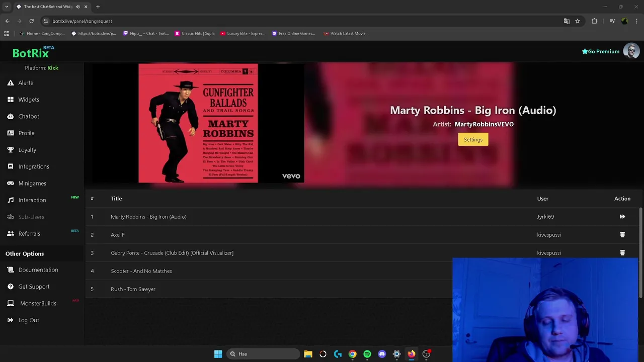Click Get Support link

point(34,287)
